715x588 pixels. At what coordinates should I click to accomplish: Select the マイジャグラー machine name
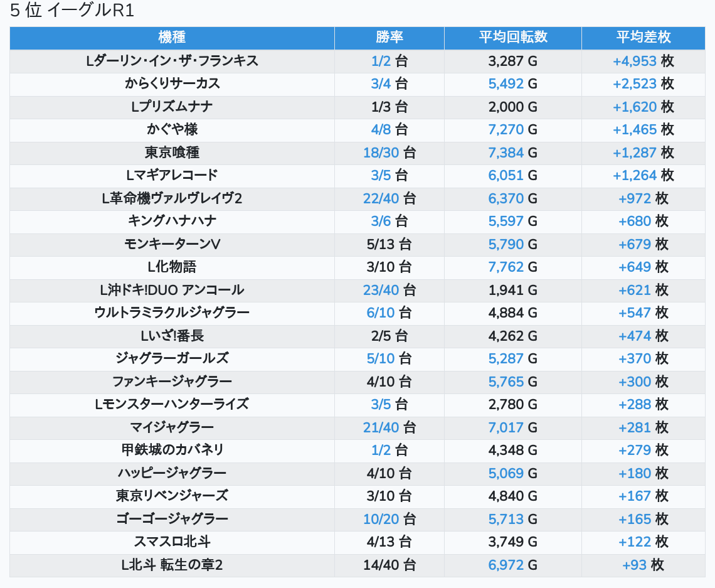tap(172, 427)
